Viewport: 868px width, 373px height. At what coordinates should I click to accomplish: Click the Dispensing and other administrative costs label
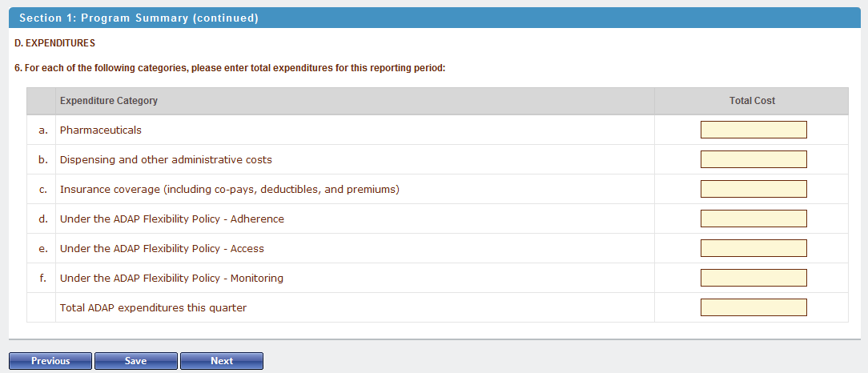[166, 160]
